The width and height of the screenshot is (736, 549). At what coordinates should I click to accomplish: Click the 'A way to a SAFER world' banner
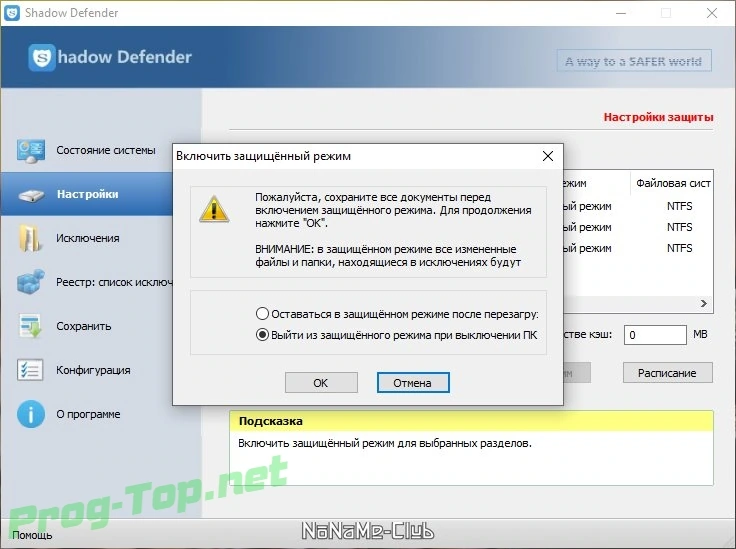[634, 61]
